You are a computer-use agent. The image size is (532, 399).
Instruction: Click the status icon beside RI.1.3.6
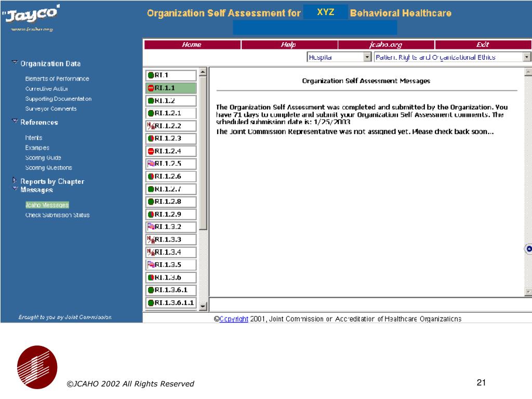coord(151,277)
